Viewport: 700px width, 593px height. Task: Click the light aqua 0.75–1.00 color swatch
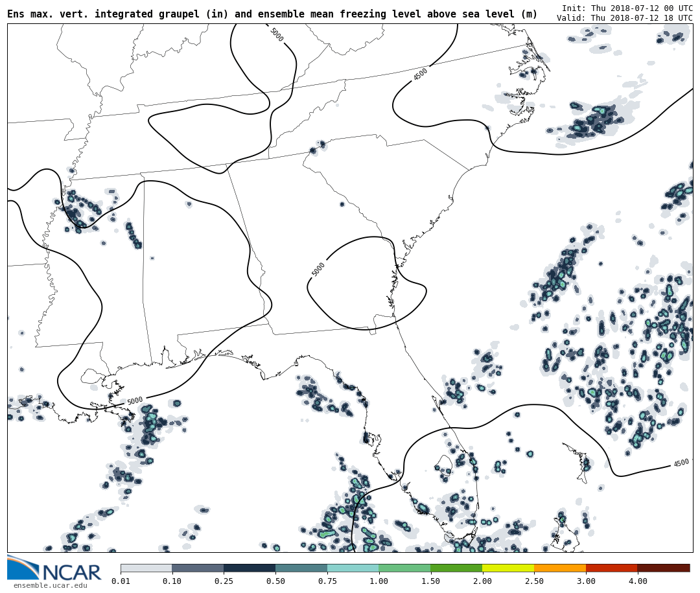pyautogui.click(x=353, y=568)
